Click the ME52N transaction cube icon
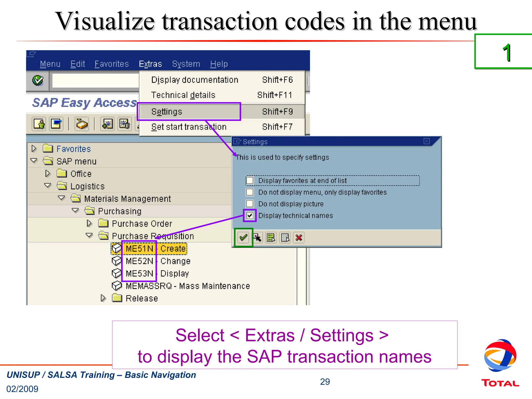 116,261
